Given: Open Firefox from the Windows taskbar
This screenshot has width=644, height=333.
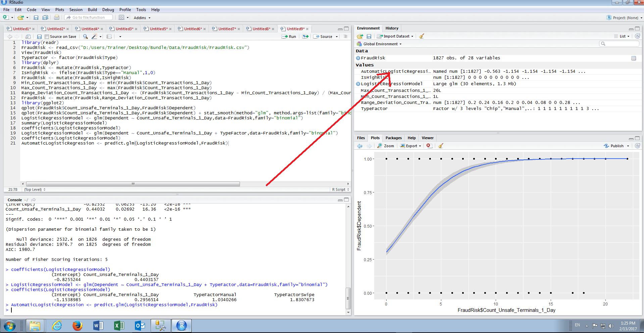Looking at the screenshot, I should (x=78, y=325).
